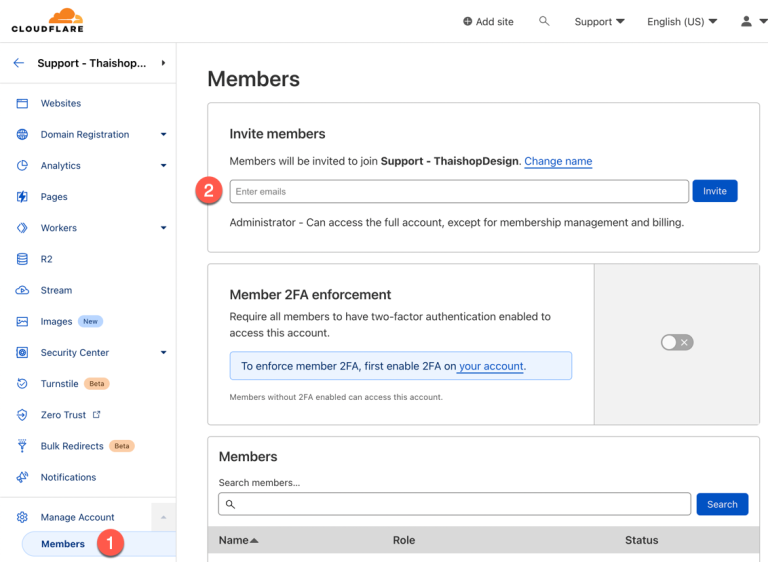Click the Workers diamond icon
This screenshot has width=768, height=562.
[22, 228]
